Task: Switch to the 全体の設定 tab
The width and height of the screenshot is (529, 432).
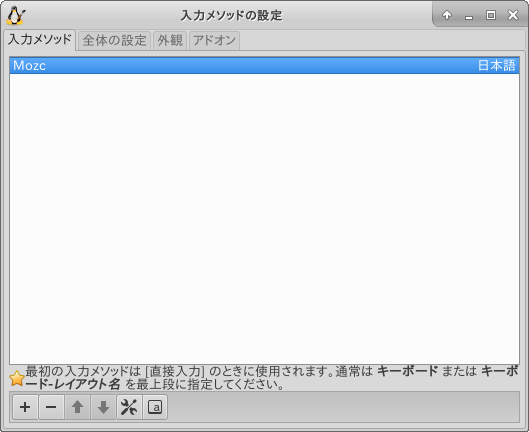Action: coord(114,40)
